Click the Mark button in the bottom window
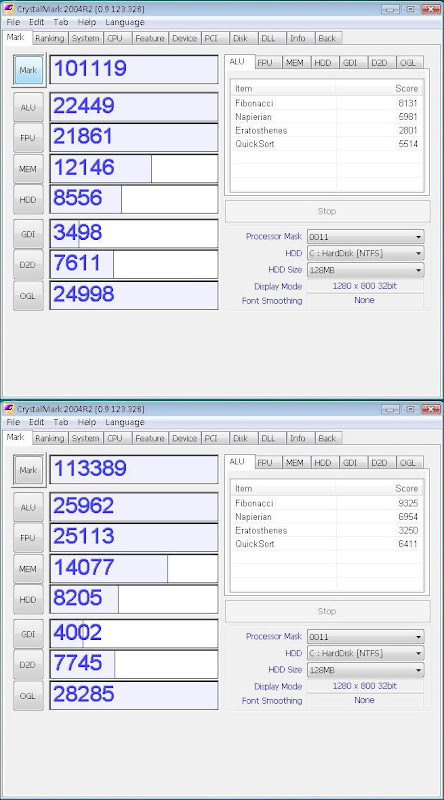Screen dimensions: 444x800 28,470
